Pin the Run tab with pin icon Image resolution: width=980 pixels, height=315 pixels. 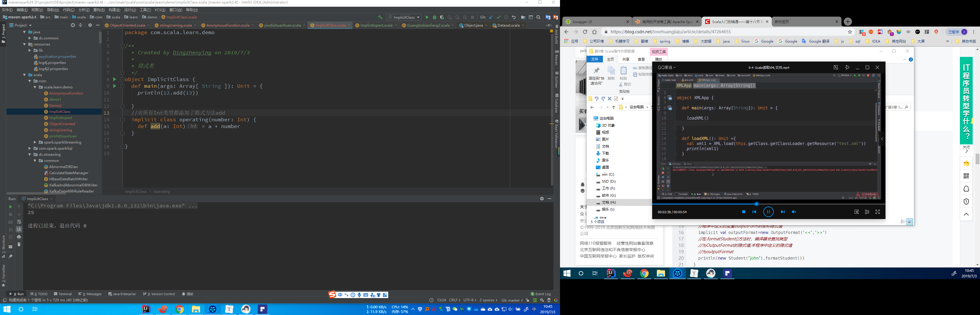click(11, 256)
